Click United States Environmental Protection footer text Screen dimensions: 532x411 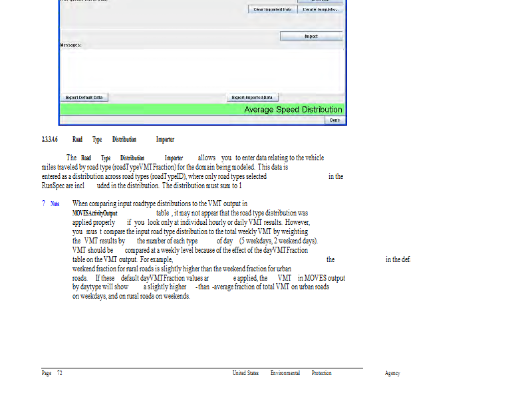(x=281, y=373)
